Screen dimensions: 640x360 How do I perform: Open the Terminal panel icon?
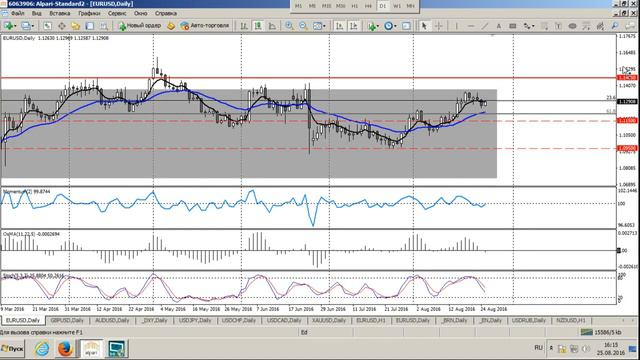pyautogui.click(x=89, y=26)
